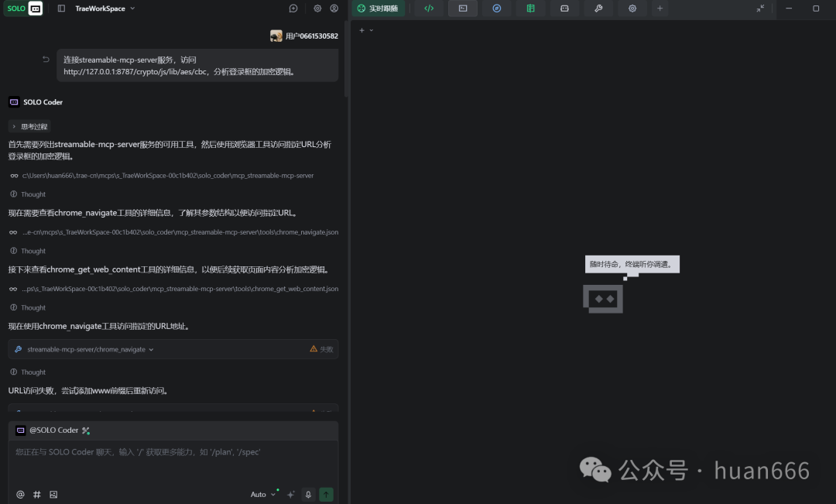Click the chrome_navigate wrench icon
The height and width of the screenshot is (504, 836).
tap(18, 349)
